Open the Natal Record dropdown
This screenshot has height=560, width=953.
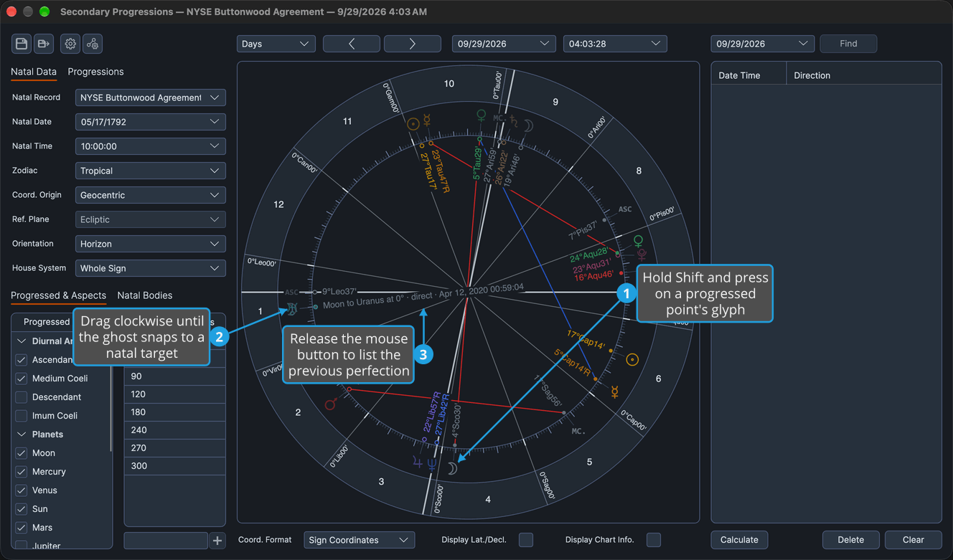pyautogui.click(x=151, y=98)
